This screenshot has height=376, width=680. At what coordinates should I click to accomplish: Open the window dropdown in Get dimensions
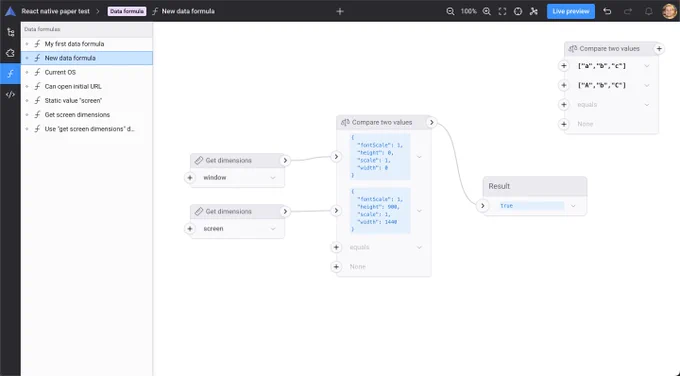pos(273,177)
